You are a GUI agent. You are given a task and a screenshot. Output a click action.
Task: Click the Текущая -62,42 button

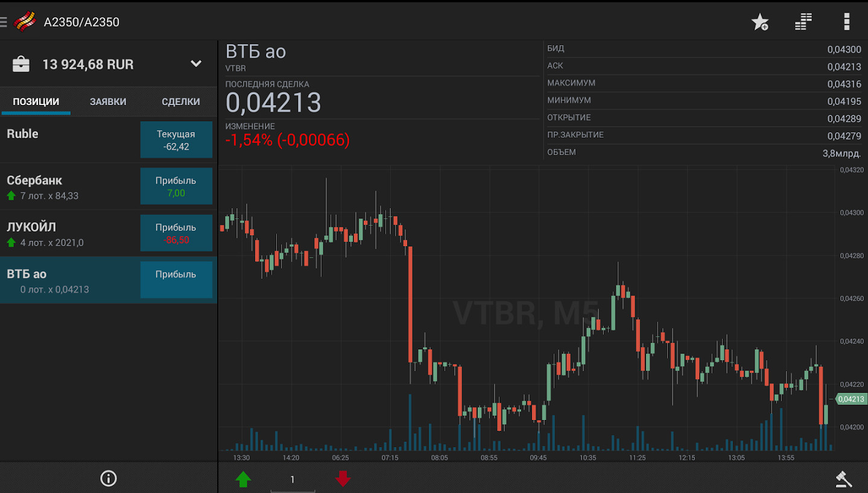click(176, 140)
